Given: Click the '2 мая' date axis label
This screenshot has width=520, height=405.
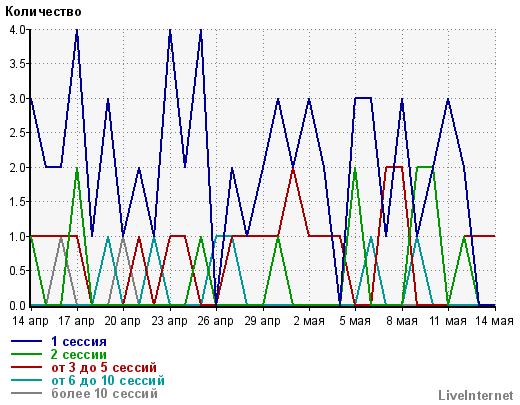Looking at the screenshot, I should pos(309,321).
